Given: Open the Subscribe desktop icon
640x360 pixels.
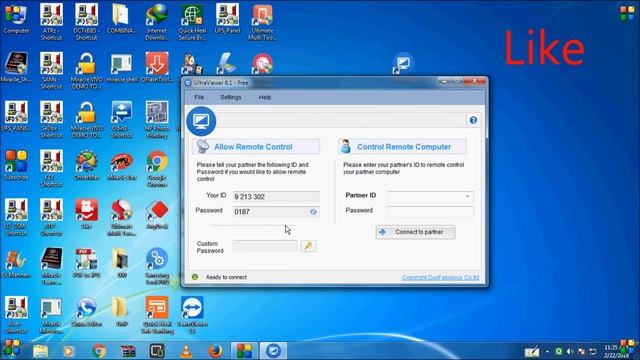Looking at the screenshot, I should 16,165.
